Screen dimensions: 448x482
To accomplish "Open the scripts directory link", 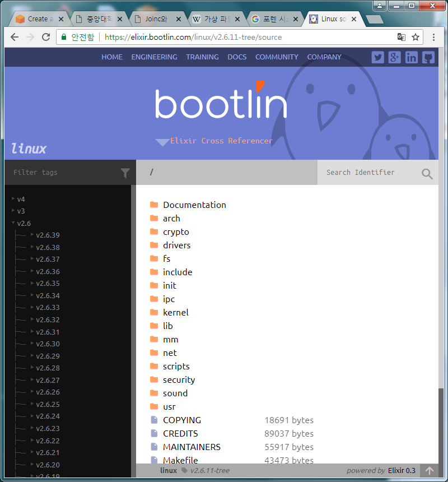I will 176,367.
